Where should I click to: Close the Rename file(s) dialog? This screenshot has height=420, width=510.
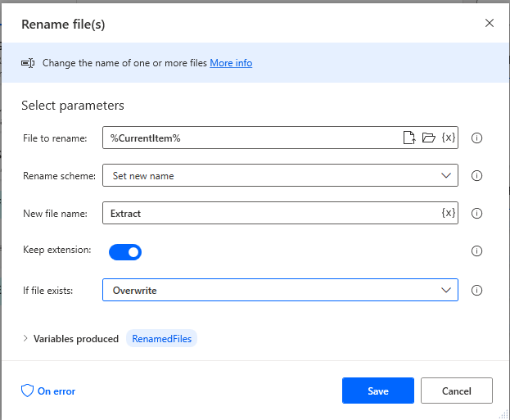[x=490, y=23]
